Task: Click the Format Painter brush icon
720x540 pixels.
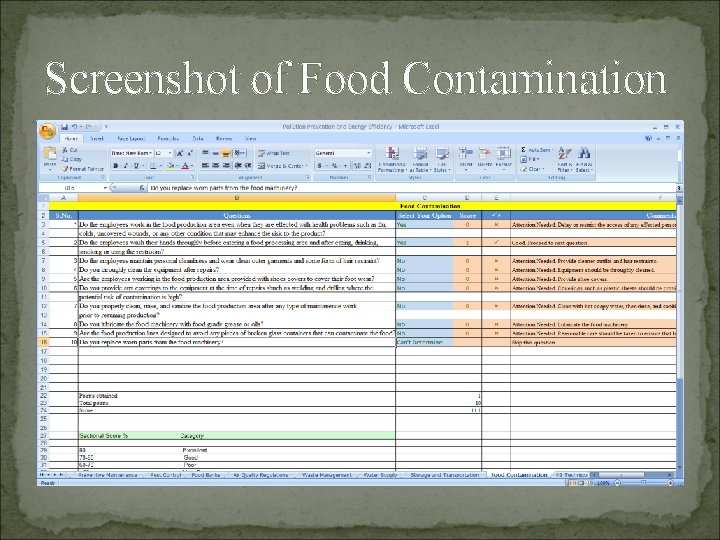Action: pyautogui.click(x=65, y=169)
